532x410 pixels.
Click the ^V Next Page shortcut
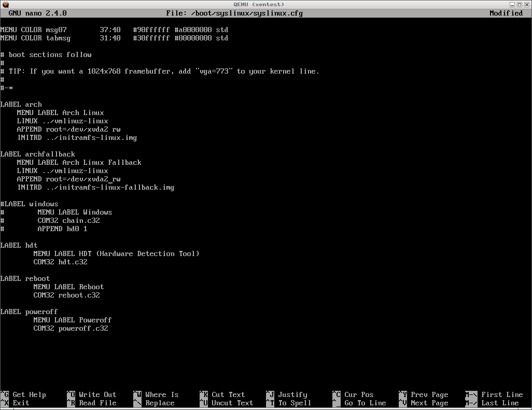pos(423,403)
